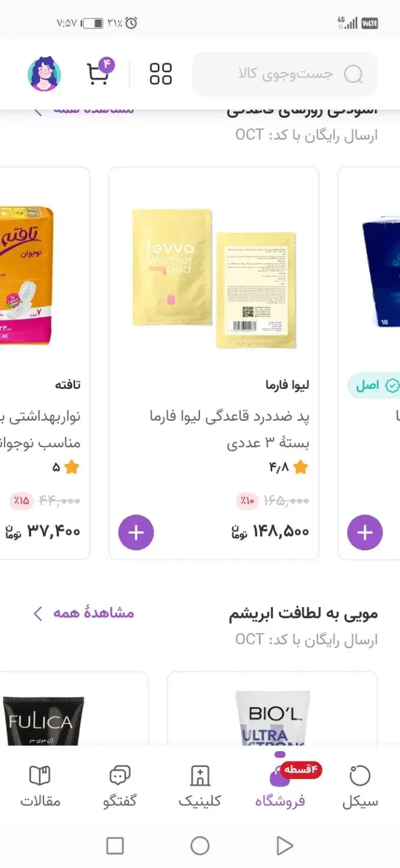Open the categories grid icon
Viewport: 400px width, 868px height.
coord(161,74)
